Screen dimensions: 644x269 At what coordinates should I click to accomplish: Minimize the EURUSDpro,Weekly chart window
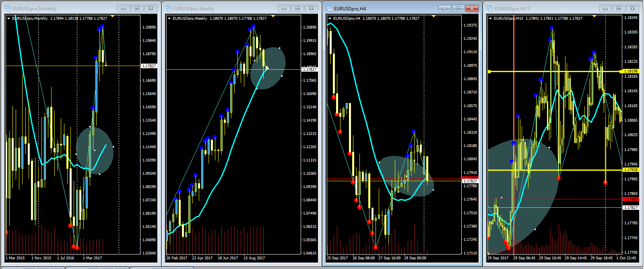click(284, 8)
